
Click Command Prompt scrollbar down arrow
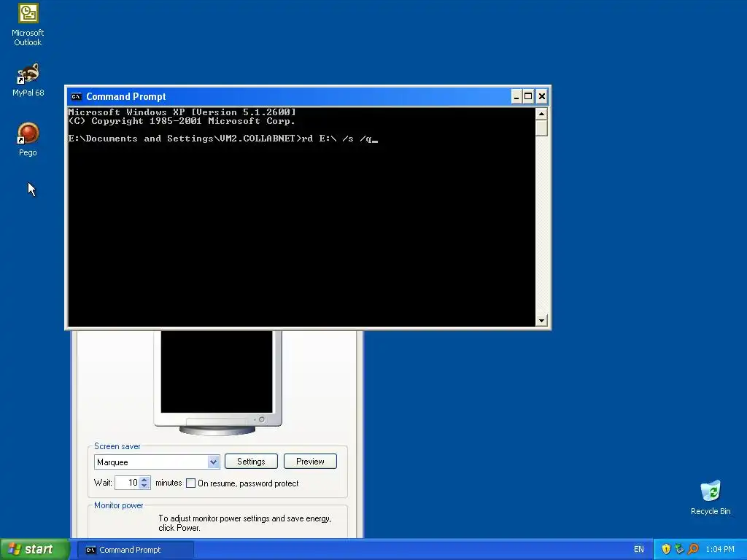[x=541, y=321]
